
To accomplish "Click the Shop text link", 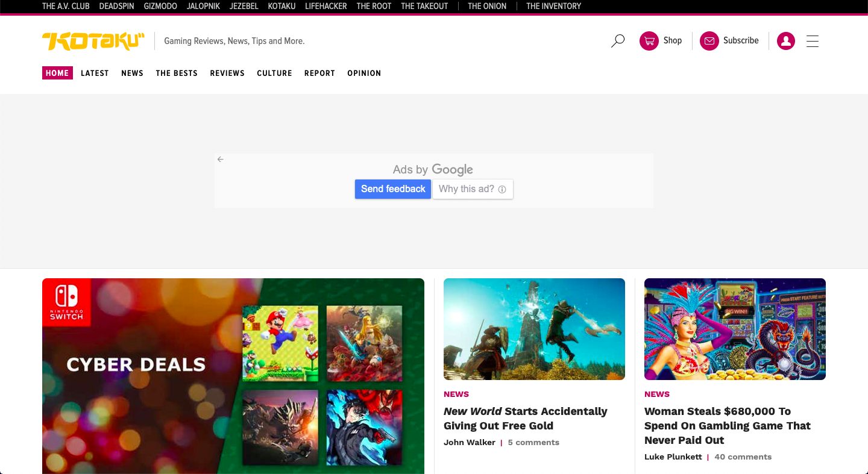I will [x=673, y=40].
